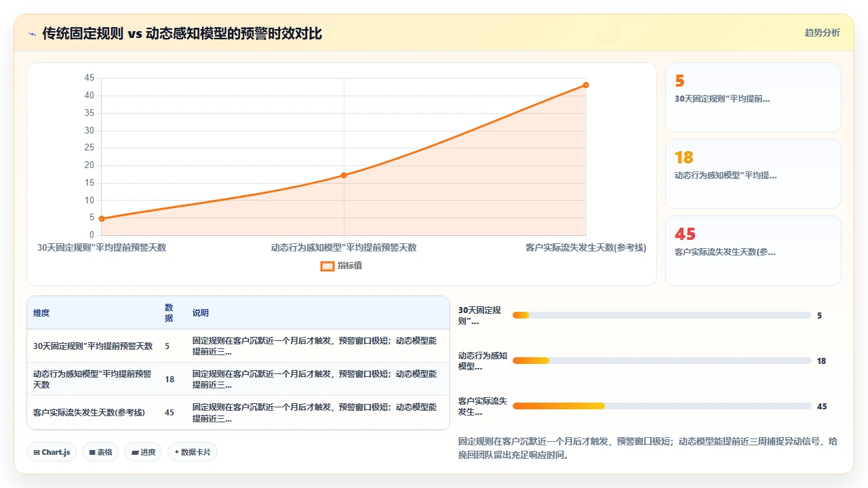
Task: Click the table data value 45
Action: (170, 412)
